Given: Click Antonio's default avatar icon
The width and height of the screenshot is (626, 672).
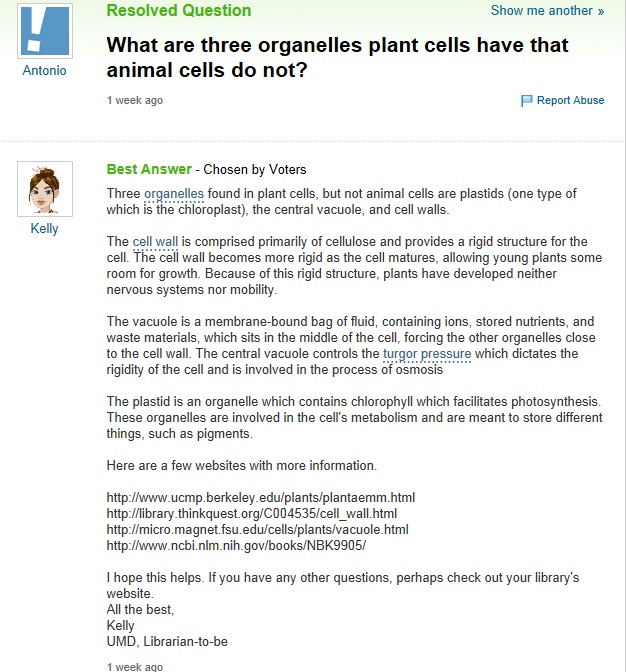Looking at the screenshot, I should [45, 30].
